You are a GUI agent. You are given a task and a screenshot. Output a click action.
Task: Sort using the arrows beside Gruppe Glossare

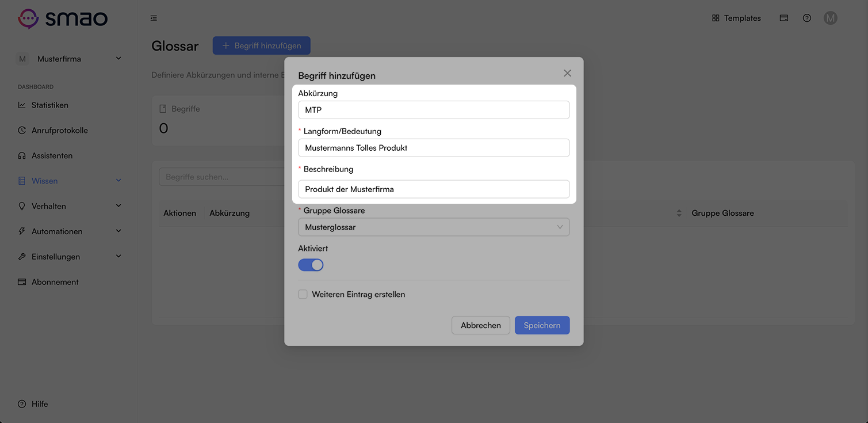pyautogui.click(x=679, y=213)
